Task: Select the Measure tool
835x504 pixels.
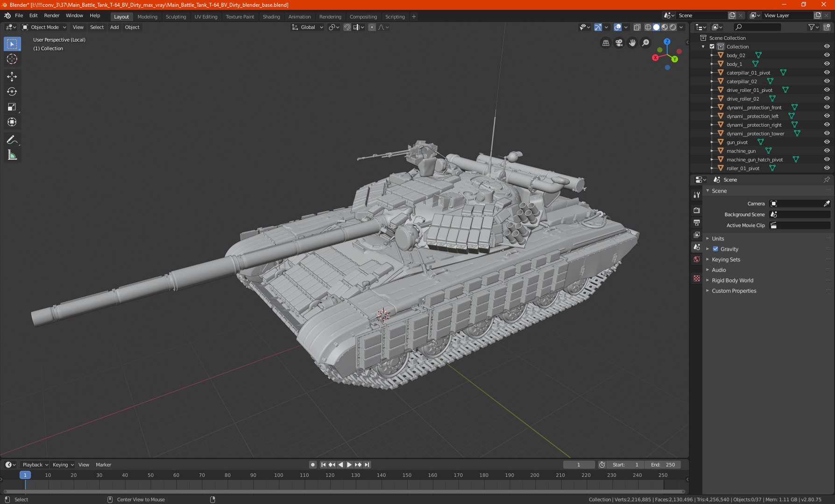Action: point(12,155)
